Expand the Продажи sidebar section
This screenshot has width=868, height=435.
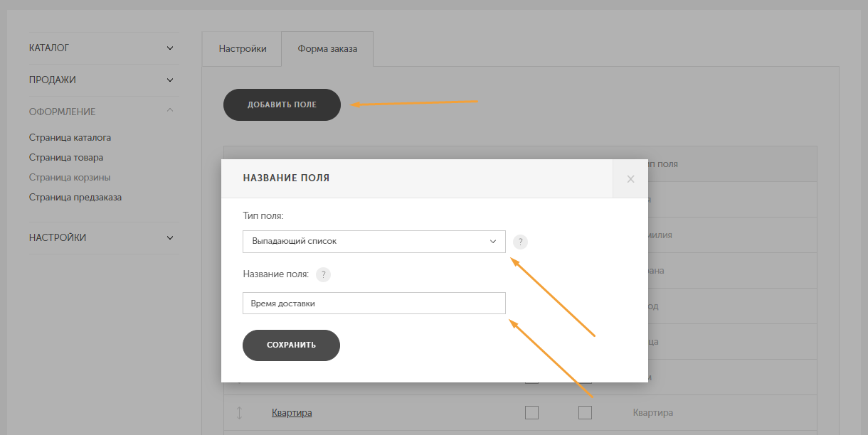point(104,80)
